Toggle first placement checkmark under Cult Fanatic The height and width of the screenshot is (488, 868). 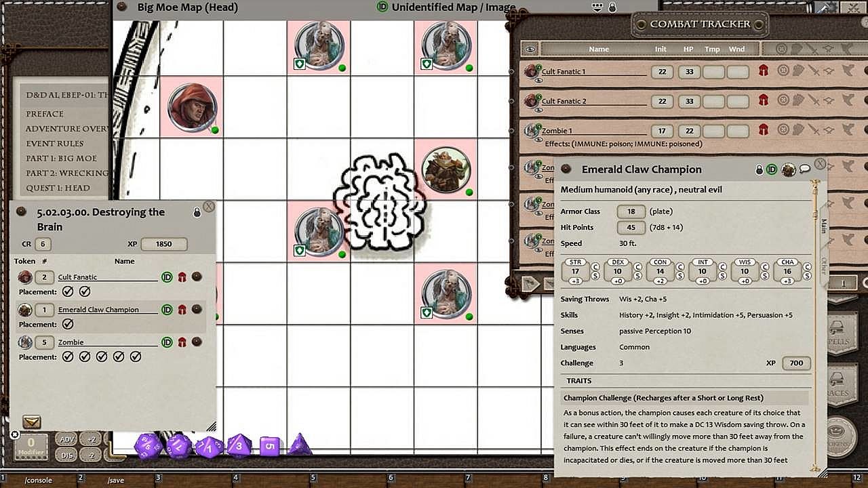[68, 291]
